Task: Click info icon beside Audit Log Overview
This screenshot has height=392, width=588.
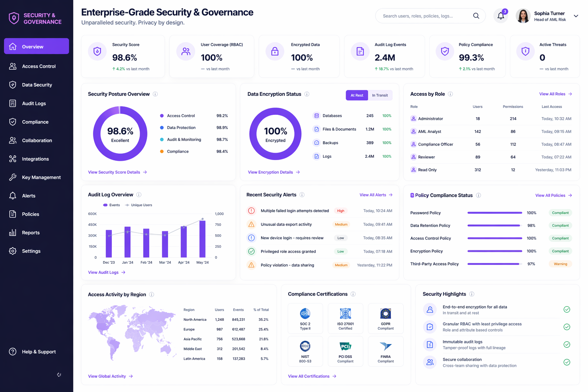Action: [139, 195]
